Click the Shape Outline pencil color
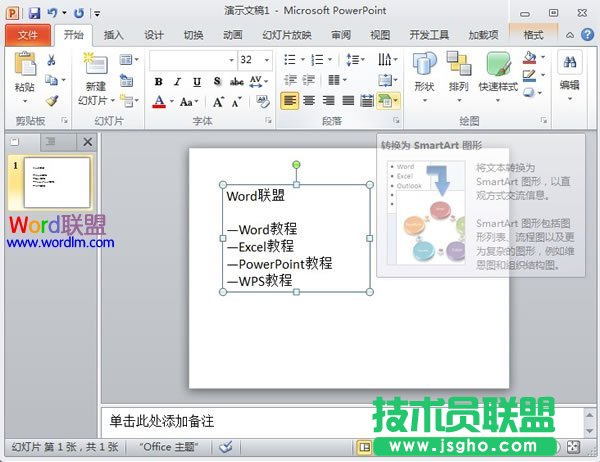 [529, 75]
